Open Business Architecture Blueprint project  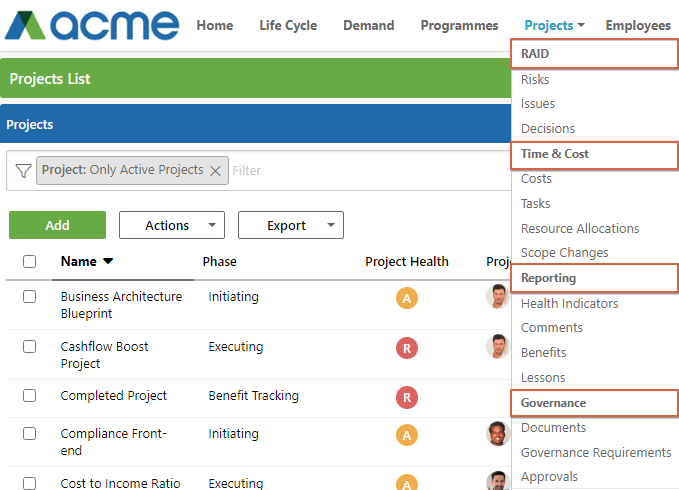click(x=121, y=305)
